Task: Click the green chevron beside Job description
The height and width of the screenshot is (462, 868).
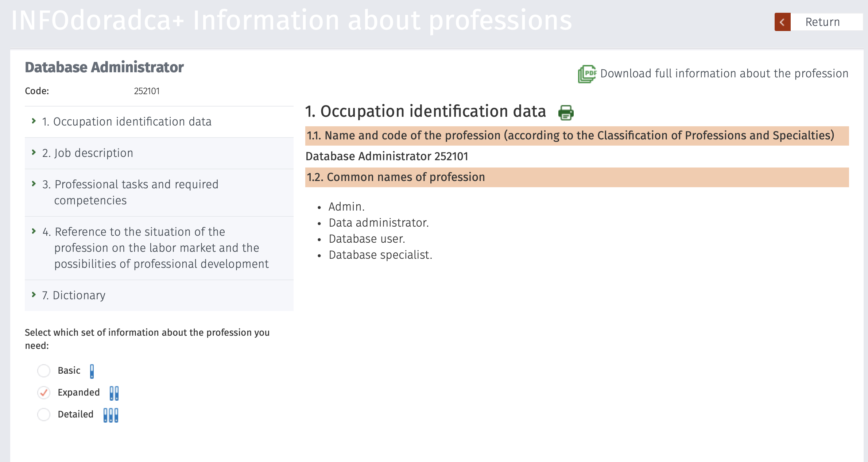Action: click(34, 152)
